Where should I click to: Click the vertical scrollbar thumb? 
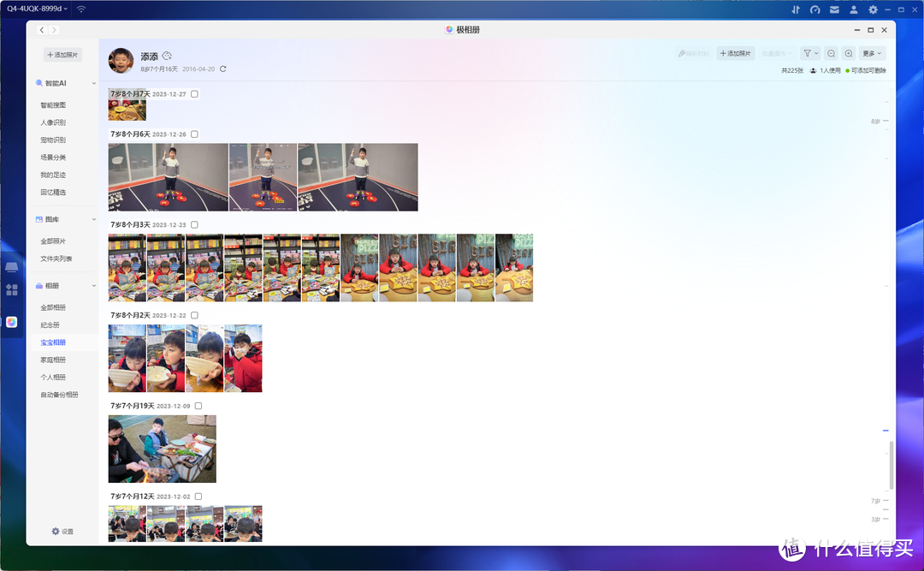point(891,466)
